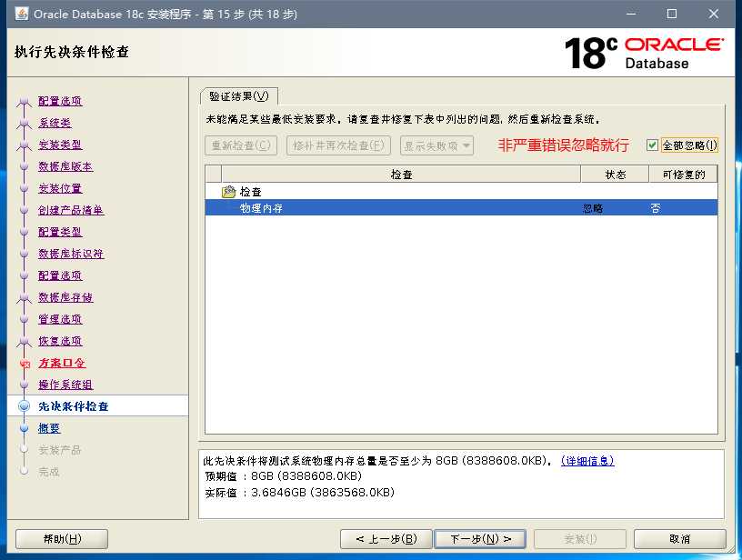The image size is (742, 560).
Task: Close the Oracle installer window
Action: pyautogui.click(x=714, y=14)
